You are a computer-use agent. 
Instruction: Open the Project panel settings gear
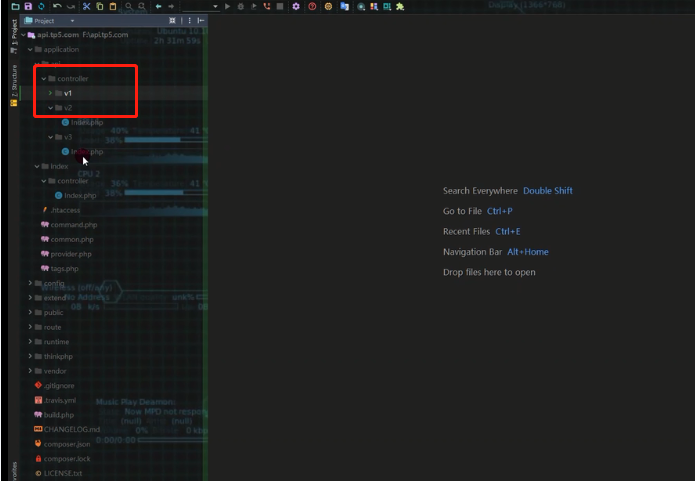[x=188, y=20]
